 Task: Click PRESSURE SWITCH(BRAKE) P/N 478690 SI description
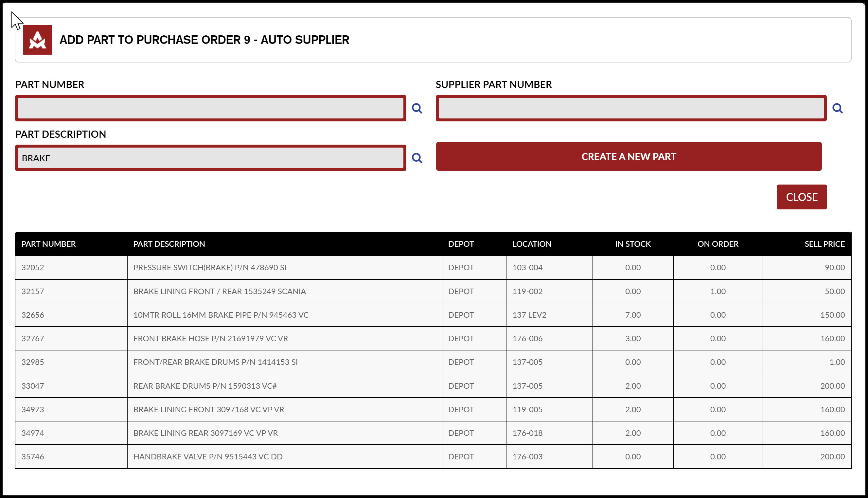[x=210, y=267]
